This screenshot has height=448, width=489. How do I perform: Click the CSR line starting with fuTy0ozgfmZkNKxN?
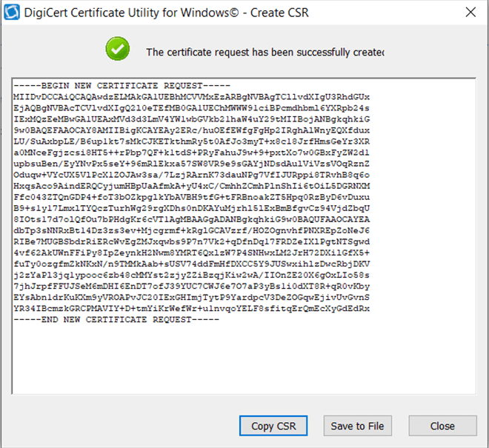(191, 264)
